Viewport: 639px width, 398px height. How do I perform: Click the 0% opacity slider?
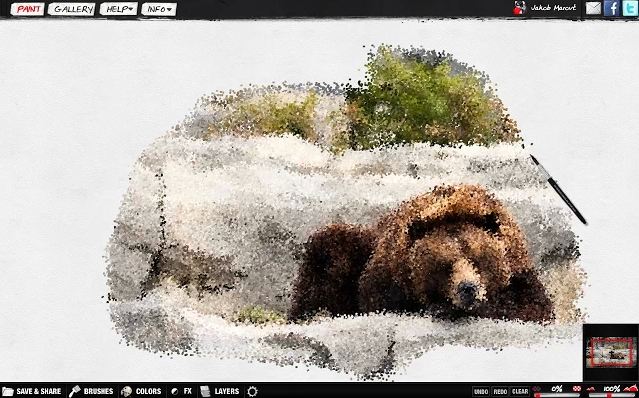(x=557, y=395)
